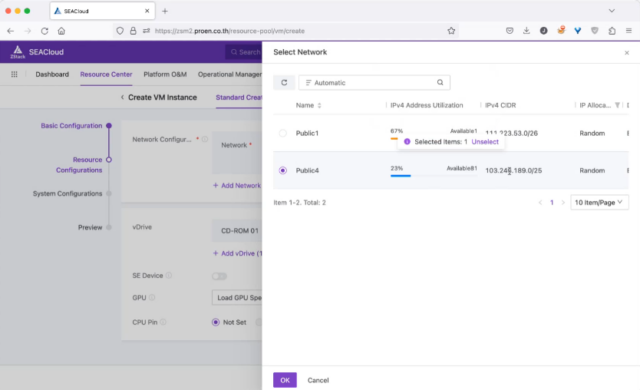Open the Dashboard menu item
The image size is (640, 390).
coord(52,74)
